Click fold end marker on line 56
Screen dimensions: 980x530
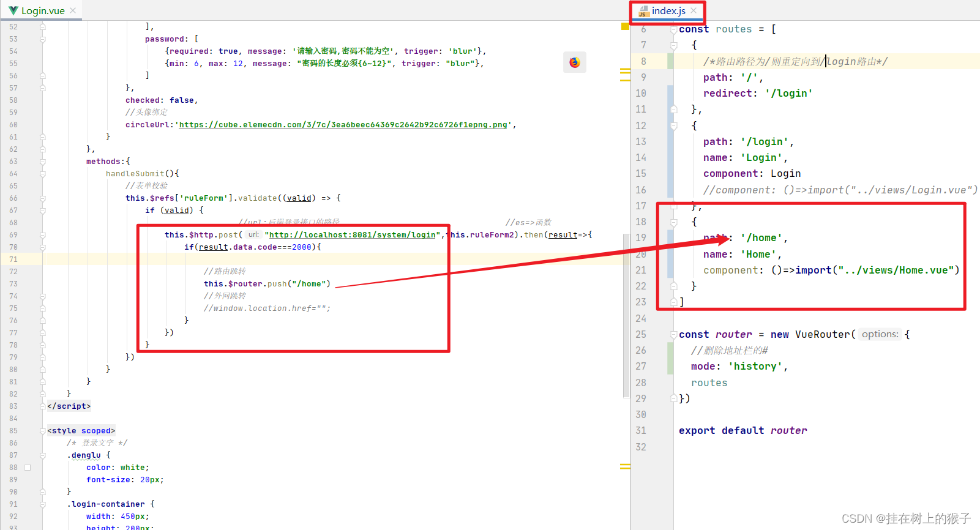43,76
